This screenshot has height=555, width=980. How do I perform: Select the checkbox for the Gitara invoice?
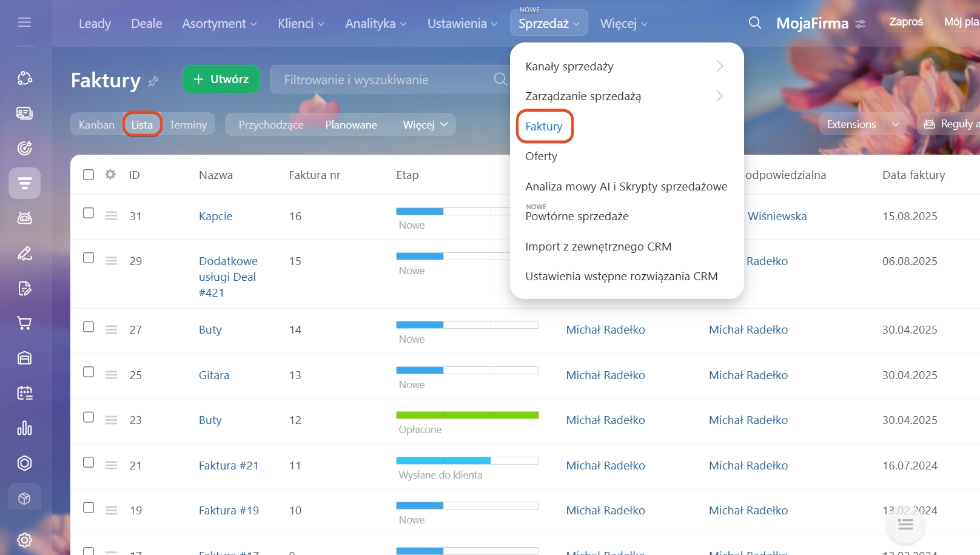[89, 372]
